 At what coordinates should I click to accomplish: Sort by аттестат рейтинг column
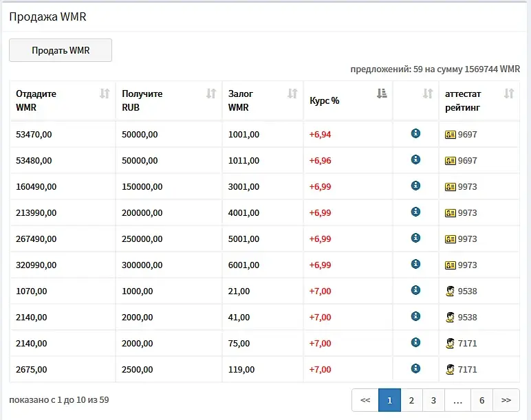pos(509,93)
